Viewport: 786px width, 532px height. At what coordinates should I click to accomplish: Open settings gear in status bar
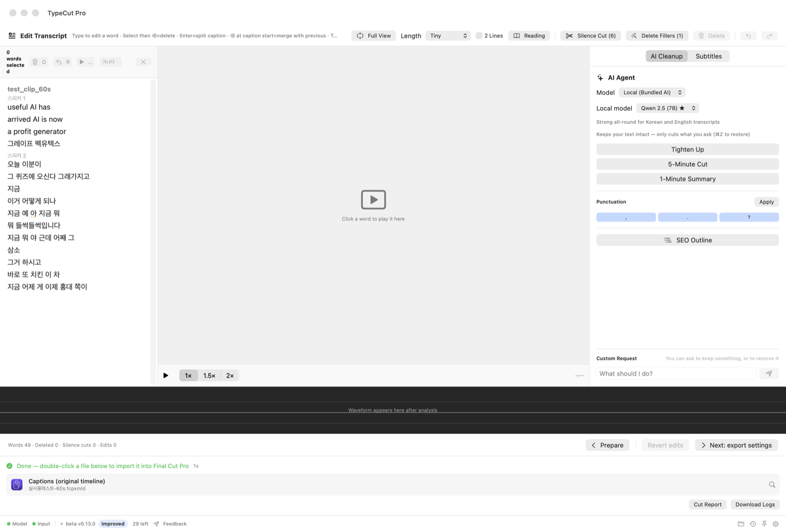tap(776, 524)
